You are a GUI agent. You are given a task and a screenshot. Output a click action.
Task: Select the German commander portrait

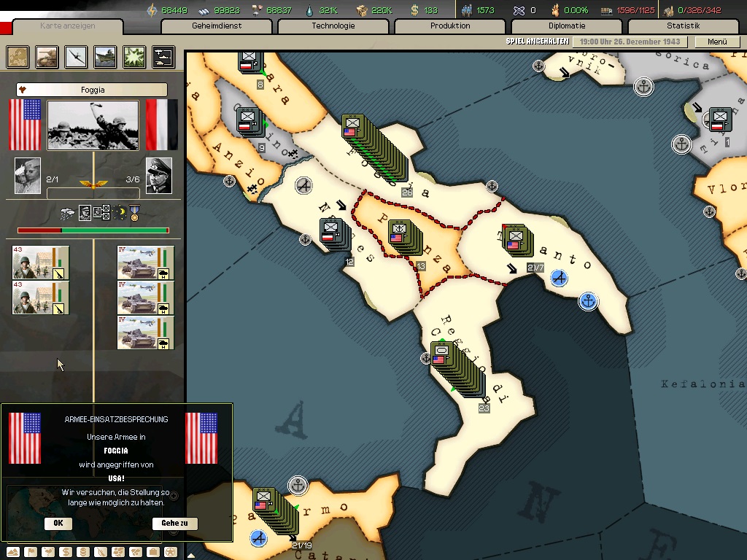click(158, 176)
